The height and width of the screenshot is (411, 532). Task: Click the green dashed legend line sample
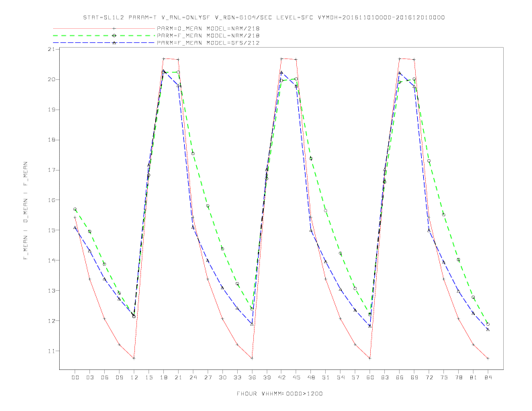click(x=104, y=36)
